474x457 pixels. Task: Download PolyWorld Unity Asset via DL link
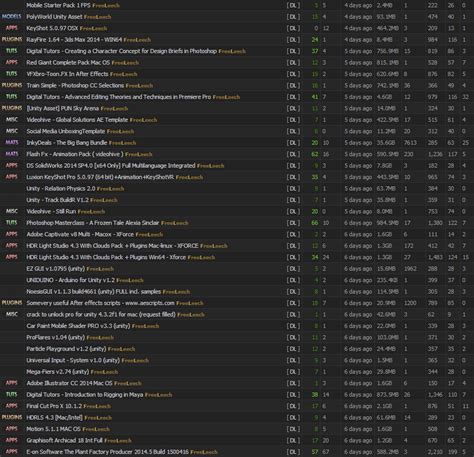click(293, 17)
